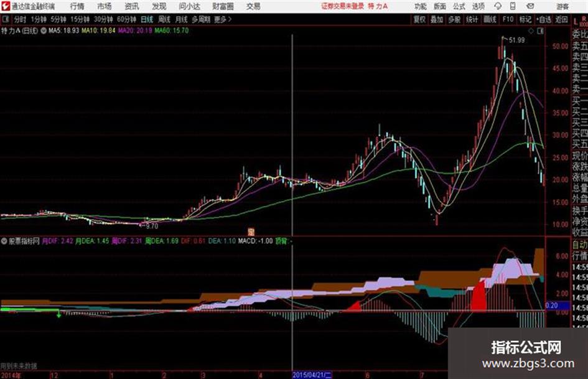Open the 公式 menu
The height and width of the screenshot is (379, 588).
click(x=459, y=6)
